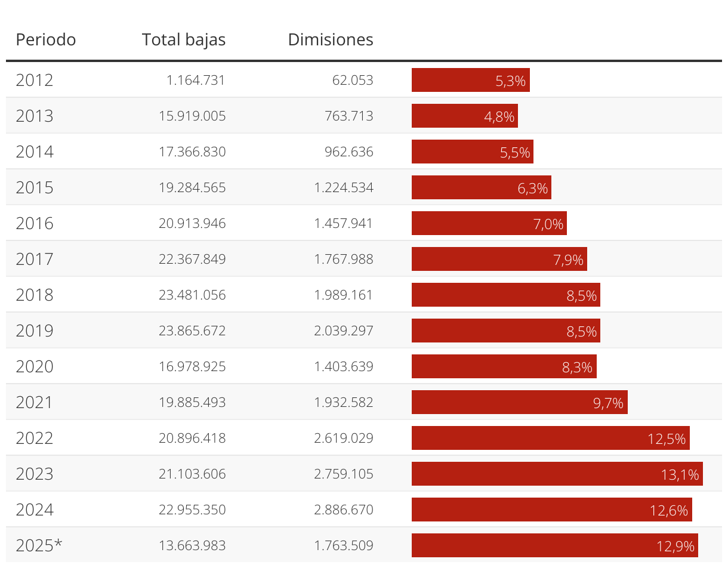Select the 12,9% bar for 2025

(554, 546)
